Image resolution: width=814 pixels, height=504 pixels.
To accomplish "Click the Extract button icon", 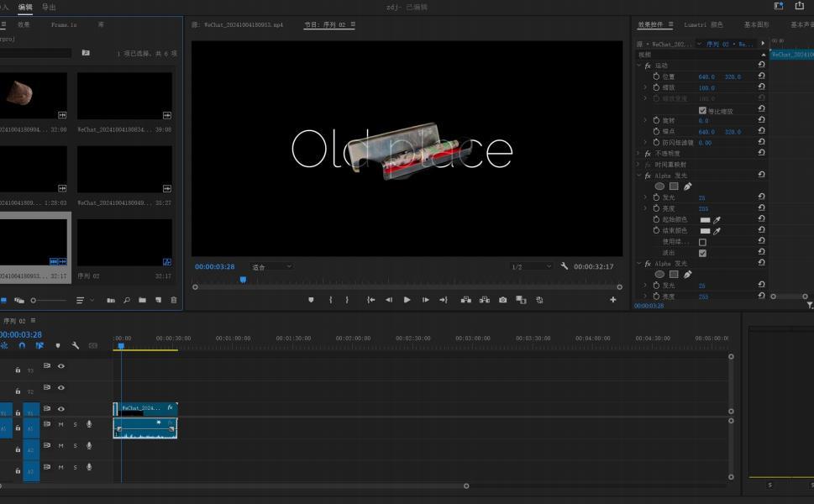I will tap(485, 300).
